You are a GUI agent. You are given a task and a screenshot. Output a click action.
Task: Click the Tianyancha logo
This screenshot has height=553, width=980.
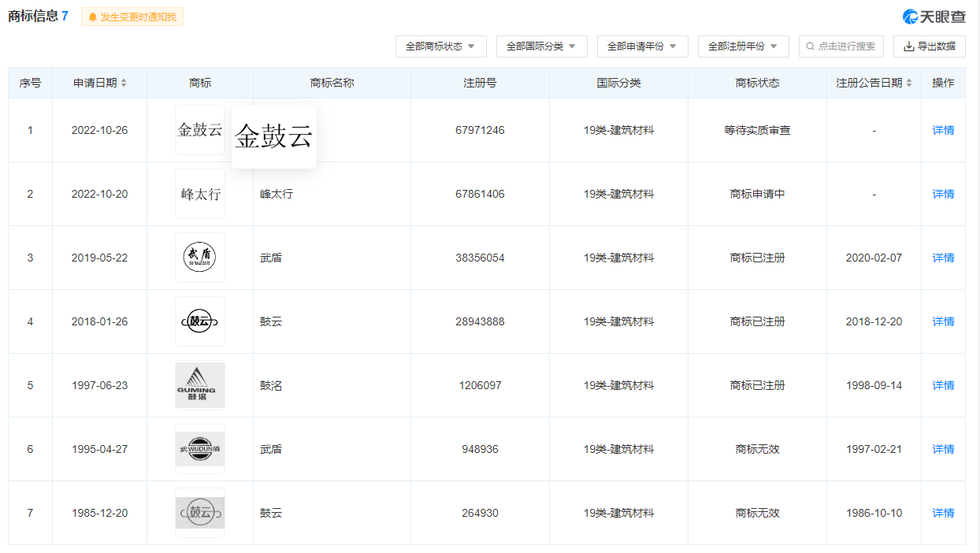coord(934,17)
